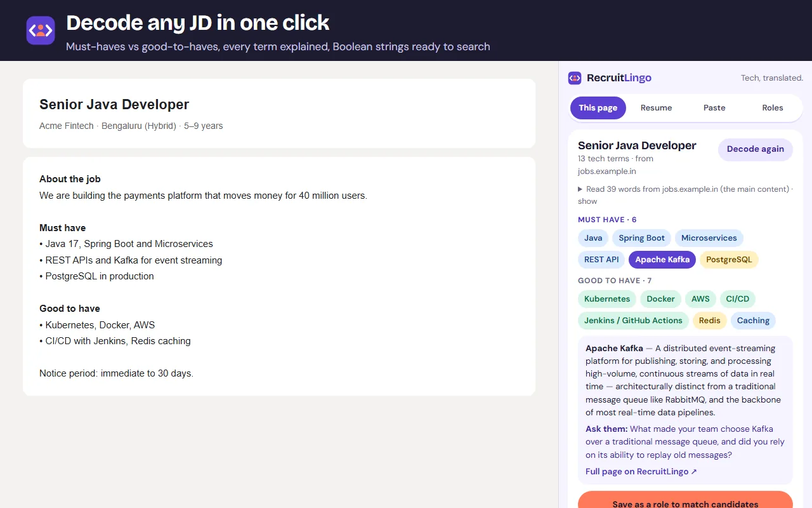Click the Decode again button
The width and height of the screenshot is (812, 508).
(756, 149)
